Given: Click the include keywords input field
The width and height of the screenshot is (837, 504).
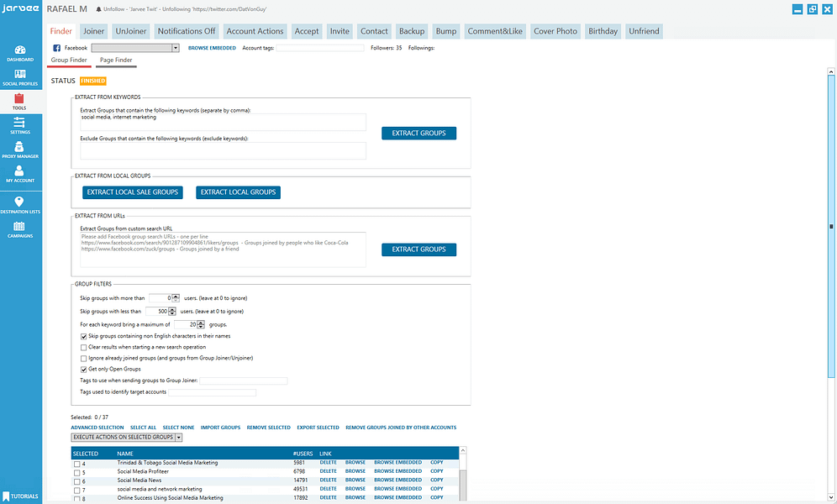Looking at the screenshot, I should point(224,122).
